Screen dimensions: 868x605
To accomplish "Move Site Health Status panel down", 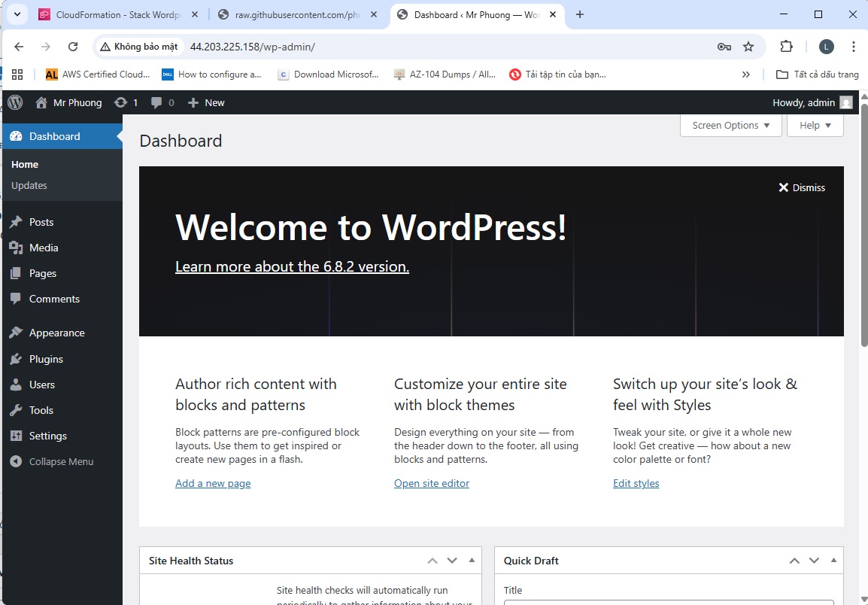I will pyautogui.click(x=452, y=561).
